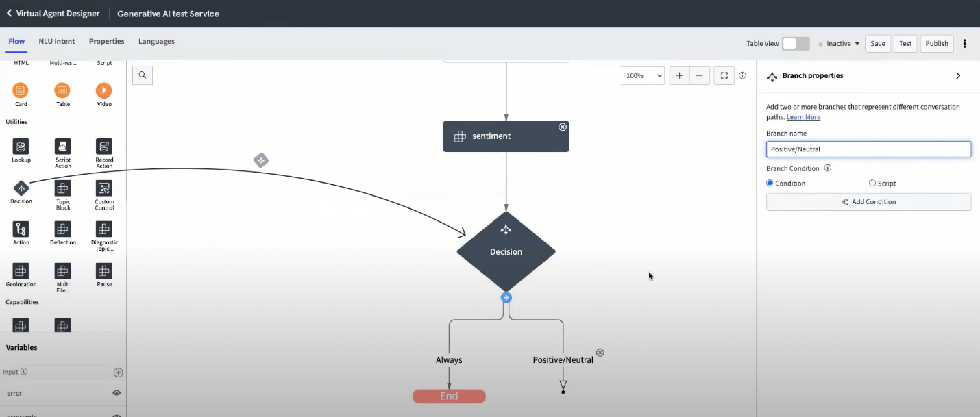This screenshot has height=417, width=980.
Task: Pick the Script Action utility
Action: click(62, 147)
